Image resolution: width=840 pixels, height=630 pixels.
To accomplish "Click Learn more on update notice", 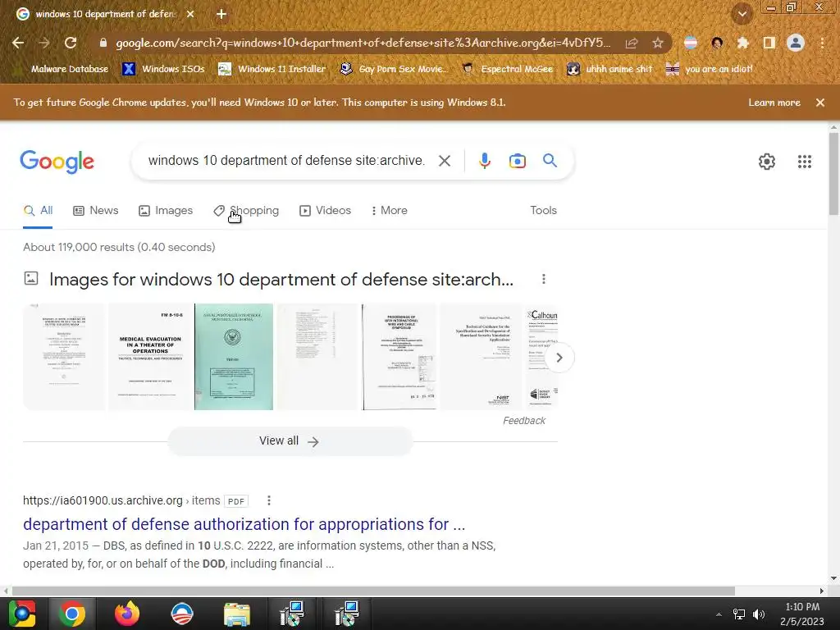I will pos(774,103).
